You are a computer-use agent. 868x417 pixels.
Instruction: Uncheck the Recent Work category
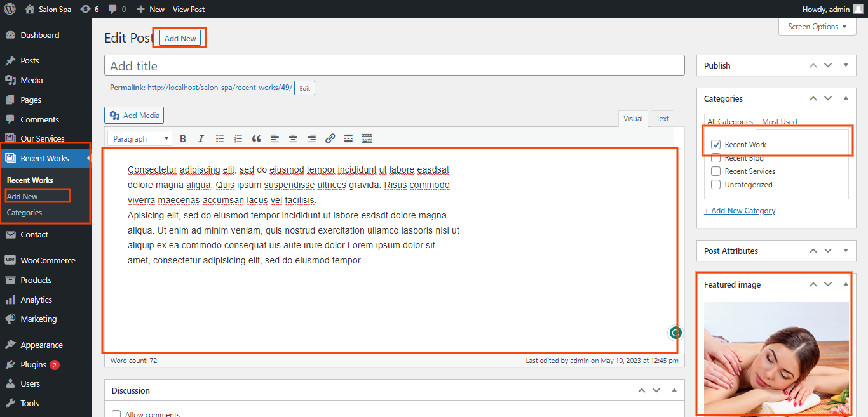click(716, 145)
